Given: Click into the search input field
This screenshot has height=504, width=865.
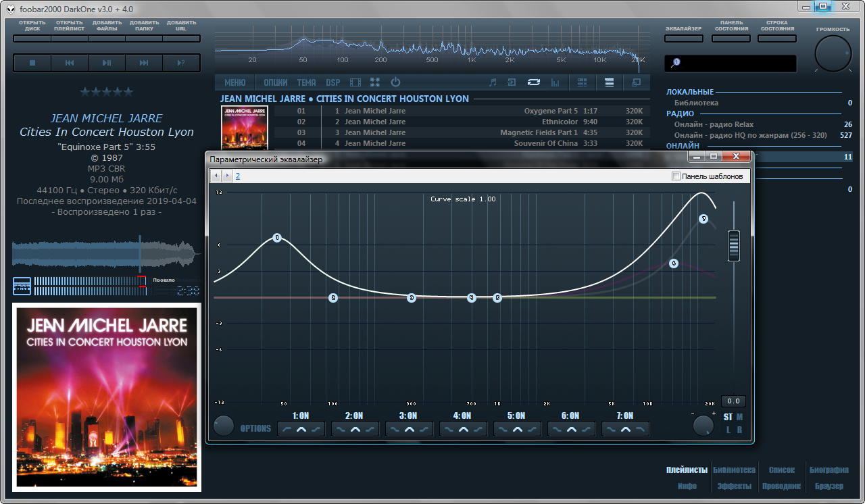Looking at the screenshot, I should click(731, 63).
